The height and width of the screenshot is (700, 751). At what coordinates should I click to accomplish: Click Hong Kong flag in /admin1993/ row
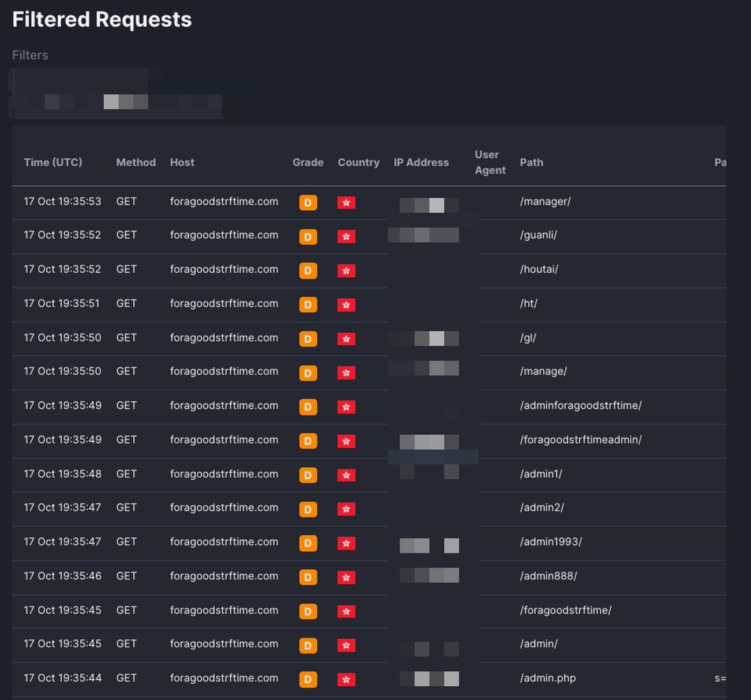(x=346, y=543)
